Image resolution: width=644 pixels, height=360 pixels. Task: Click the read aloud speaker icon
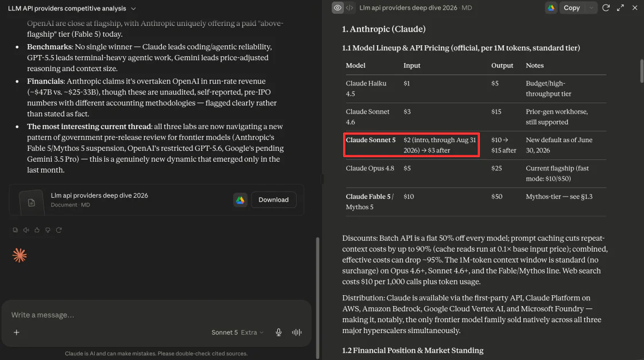point(26,230)
